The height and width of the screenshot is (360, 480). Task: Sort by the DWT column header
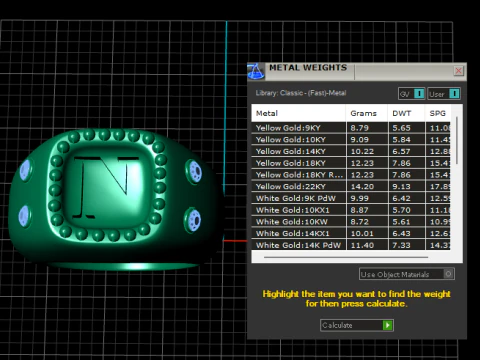click(x=406, y=113)
